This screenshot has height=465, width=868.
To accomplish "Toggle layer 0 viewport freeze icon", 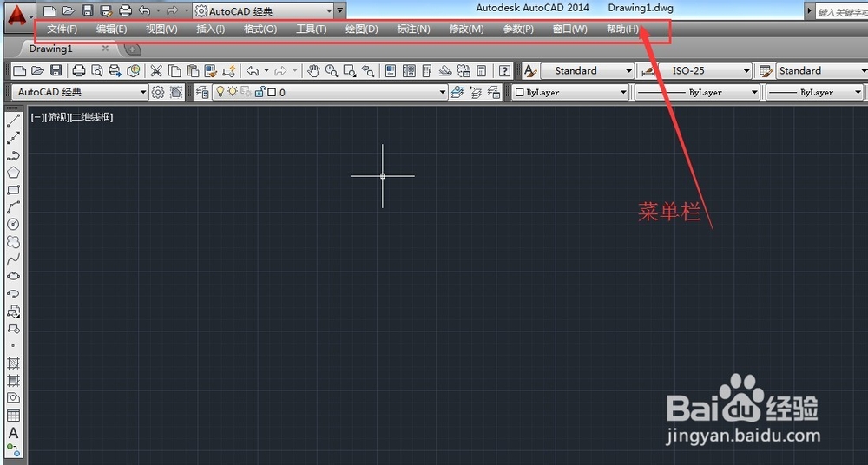I will (246, 92).
